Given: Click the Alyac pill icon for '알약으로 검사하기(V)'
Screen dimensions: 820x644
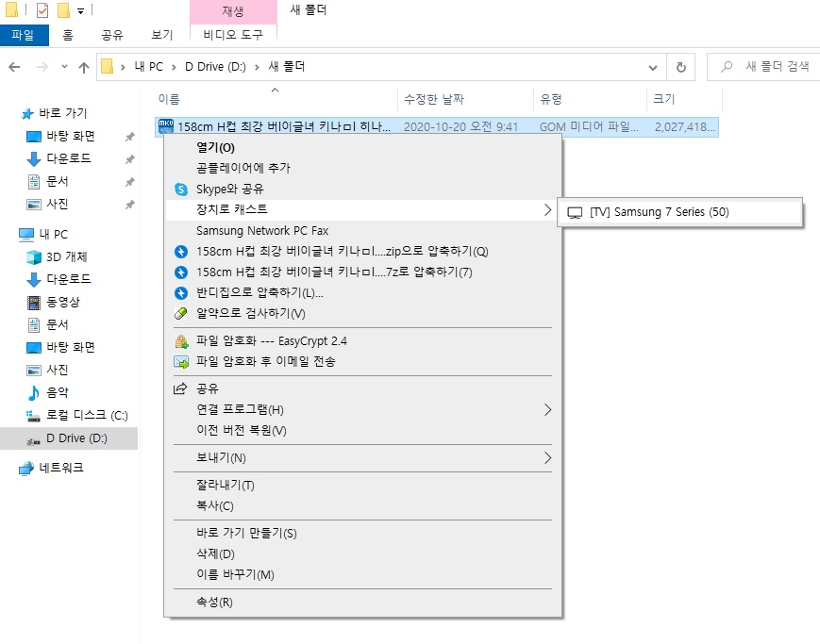Looking at the screenshot, I should tap(182, 314).
